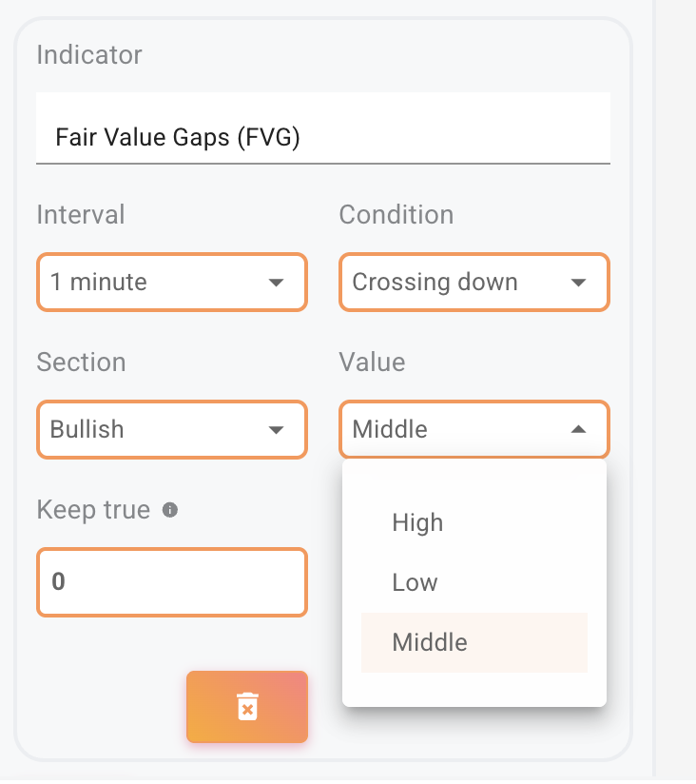Click the Keep true info icon

(x=170, y=510)
